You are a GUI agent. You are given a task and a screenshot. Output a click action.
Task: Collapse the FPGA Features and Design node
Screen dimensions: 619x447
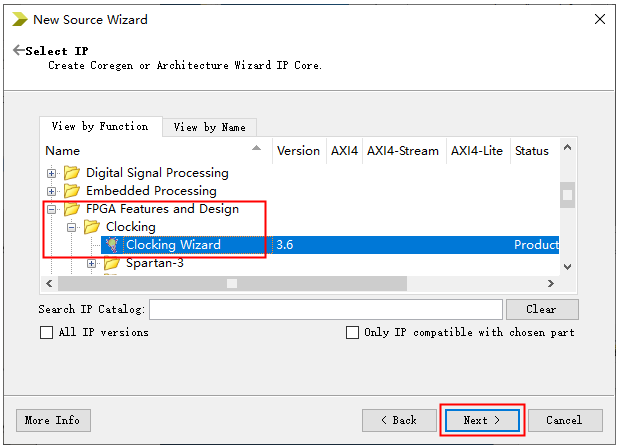(x=52, y=209)
